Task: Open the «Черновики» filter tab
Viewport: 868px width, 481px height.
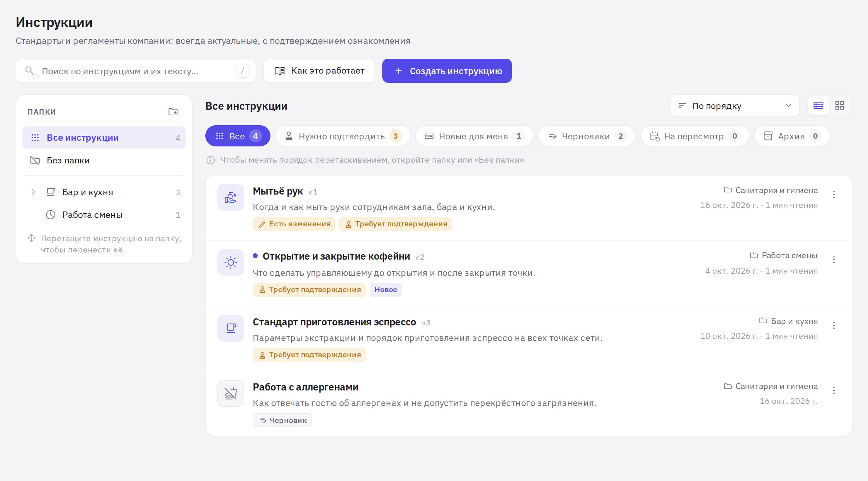Action: pos(587,136)
